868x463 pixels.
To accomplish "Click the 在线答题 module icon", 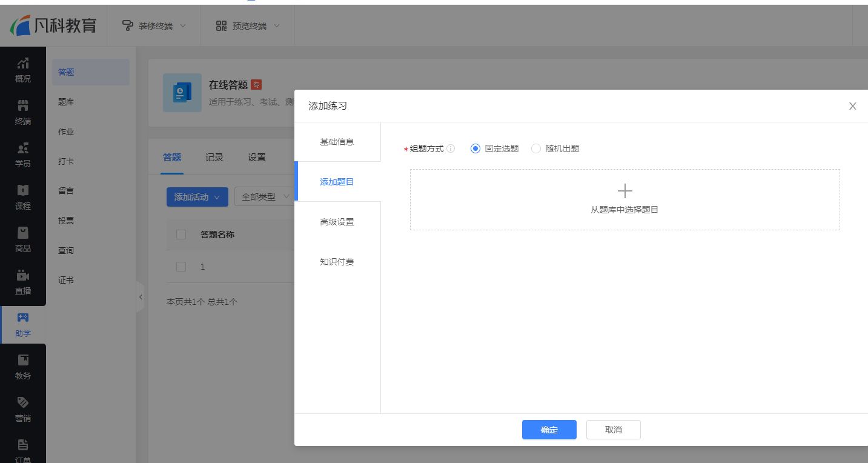I will (x=182, y=93).
